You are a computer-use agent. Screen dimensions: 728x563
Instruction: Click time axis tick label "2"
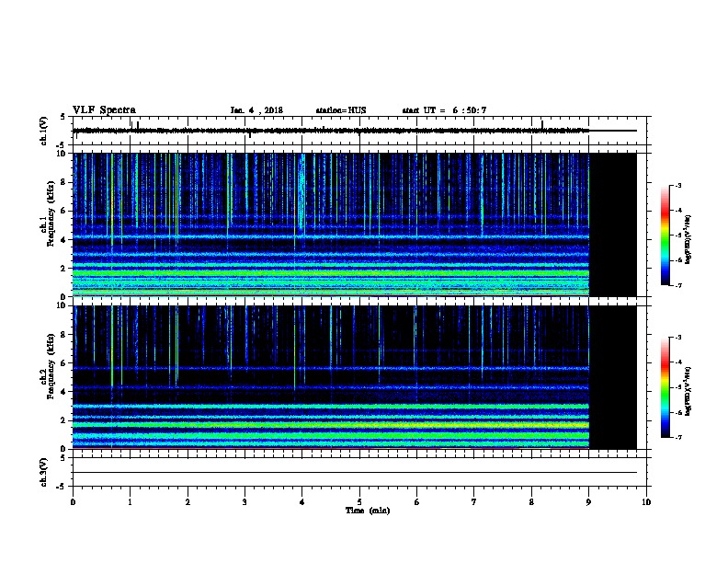coord(188,501)
